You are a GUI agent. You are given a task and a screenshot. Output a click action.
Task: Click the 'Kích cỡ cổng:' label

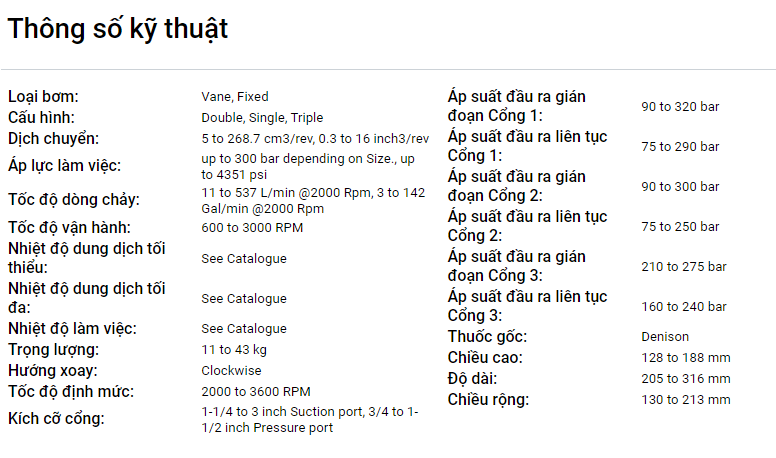[58, 419]
